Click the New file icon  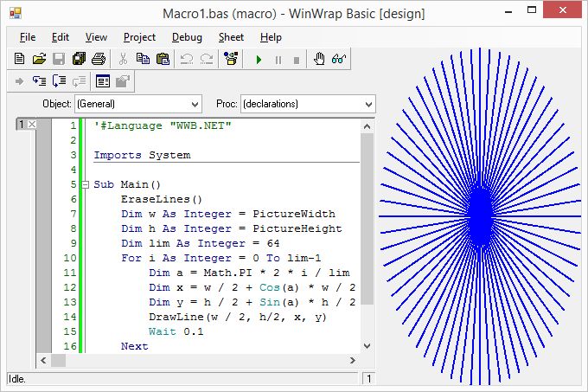click(x=19, y=59)
